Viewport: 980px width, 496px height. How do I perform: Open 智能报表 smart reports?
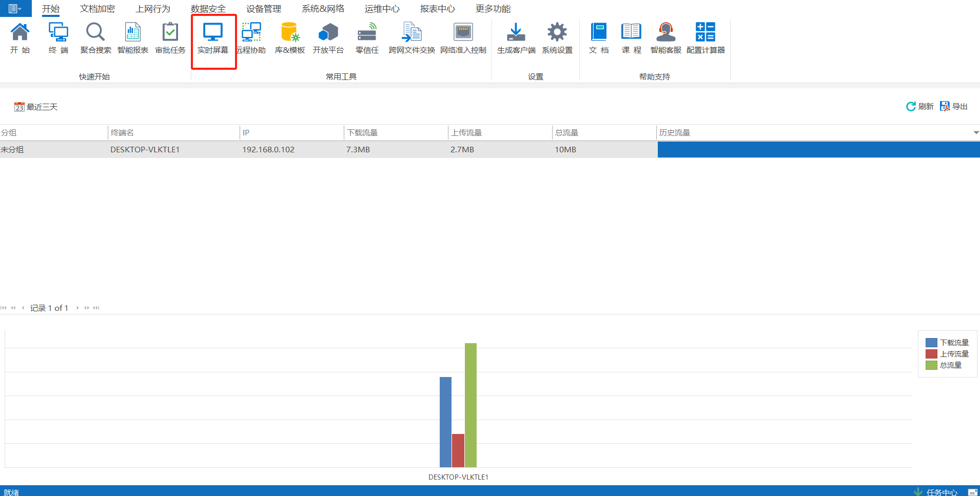click(132, 38)
